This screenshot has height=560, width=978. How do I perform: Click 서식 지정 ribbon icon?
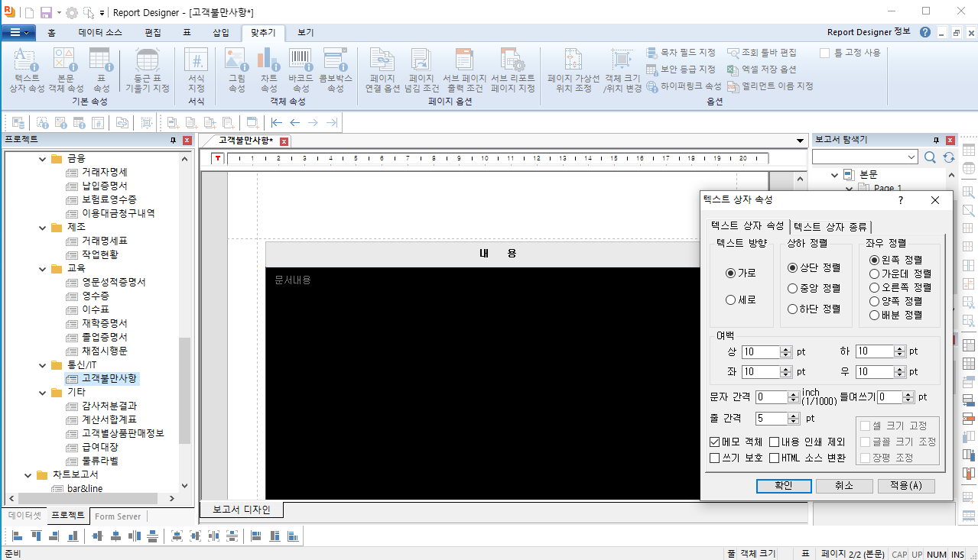[x=197, y=70]
